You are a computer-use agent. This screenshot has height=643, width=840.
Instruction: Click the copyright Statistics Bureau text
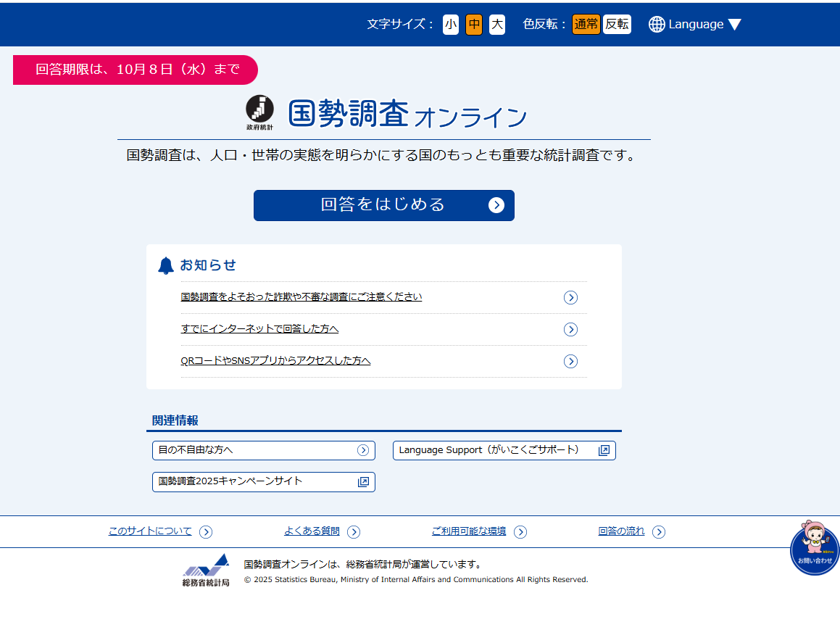coord(416,580)
